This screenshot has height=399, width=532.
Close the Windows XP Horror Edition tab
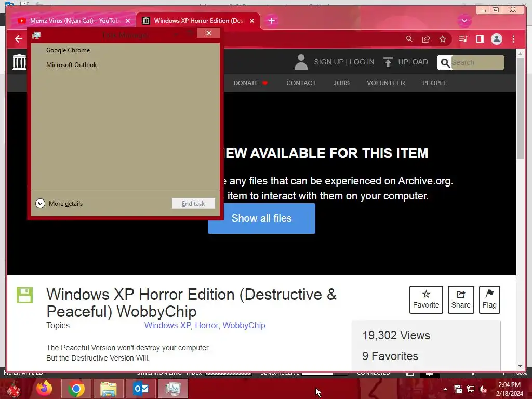point(252,21)
